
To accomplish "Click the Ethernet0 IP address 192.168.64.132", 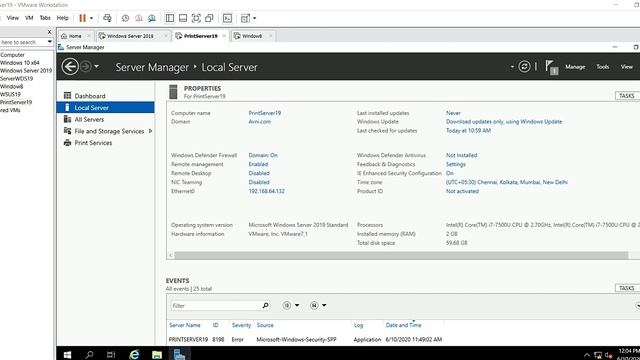I will [267, 191].
